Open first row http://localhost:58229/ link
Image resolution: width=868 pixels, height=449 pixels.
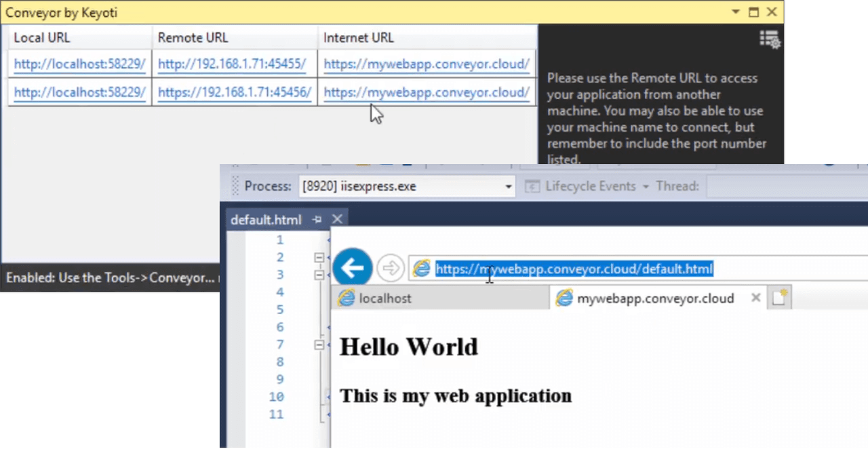pyautogui.click(x=79, y=64)
